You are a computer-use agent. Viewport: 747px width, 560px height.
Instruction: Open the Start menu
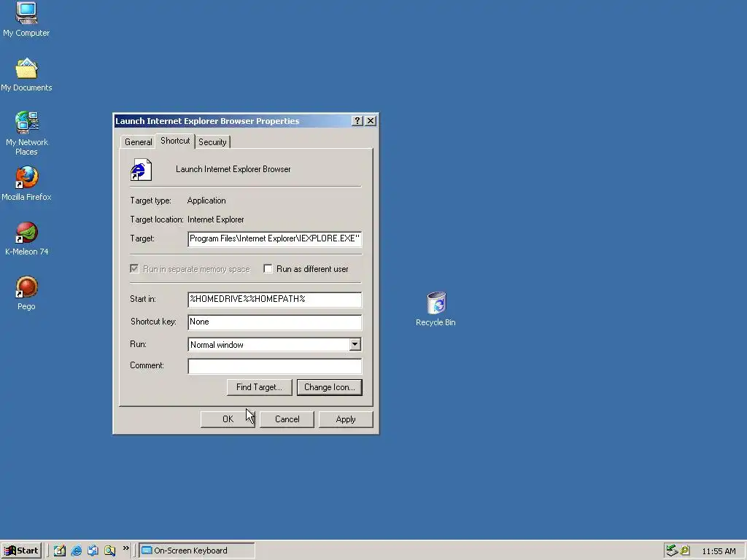point(21,551)
